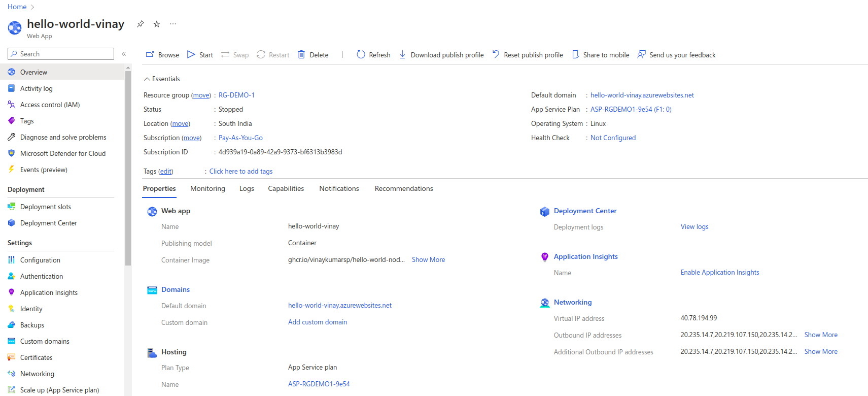Show More Additional Outbound IP addresses
Screen dimensions: 868x396
coord(821,351)
